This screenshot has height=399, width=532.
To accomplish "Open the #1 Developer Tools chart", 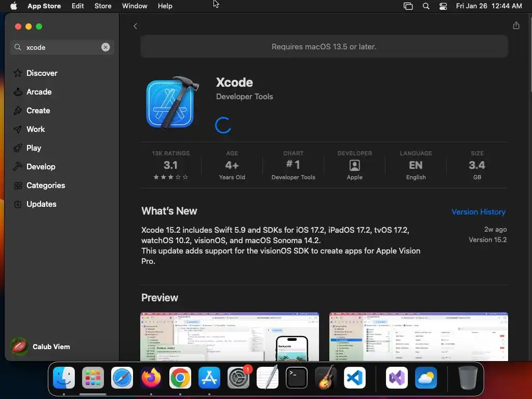I will 293,165.
